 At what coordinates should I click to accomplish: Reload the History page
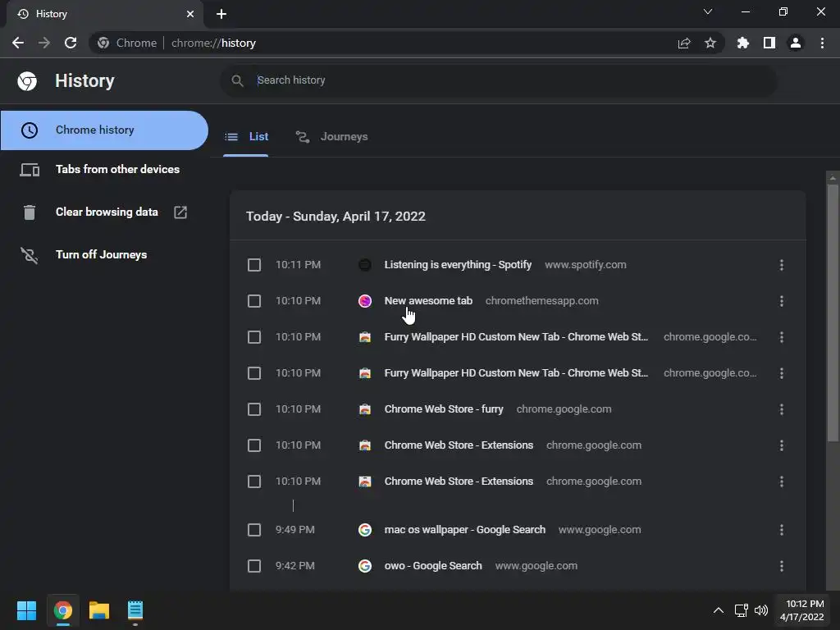coord(71,43)
